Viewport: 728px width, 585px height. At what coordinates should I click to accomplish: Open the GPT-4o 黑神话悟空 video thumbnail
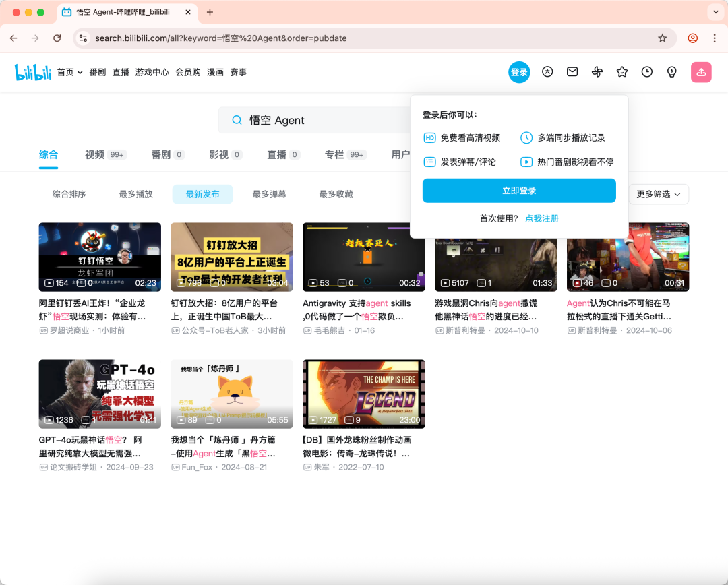click(99, 394)
